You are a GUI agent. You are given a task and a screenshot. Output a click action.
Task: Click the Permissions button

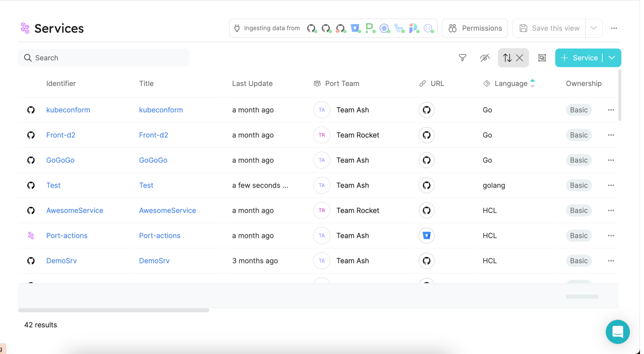pyautogui.click(x=474, y=28)
